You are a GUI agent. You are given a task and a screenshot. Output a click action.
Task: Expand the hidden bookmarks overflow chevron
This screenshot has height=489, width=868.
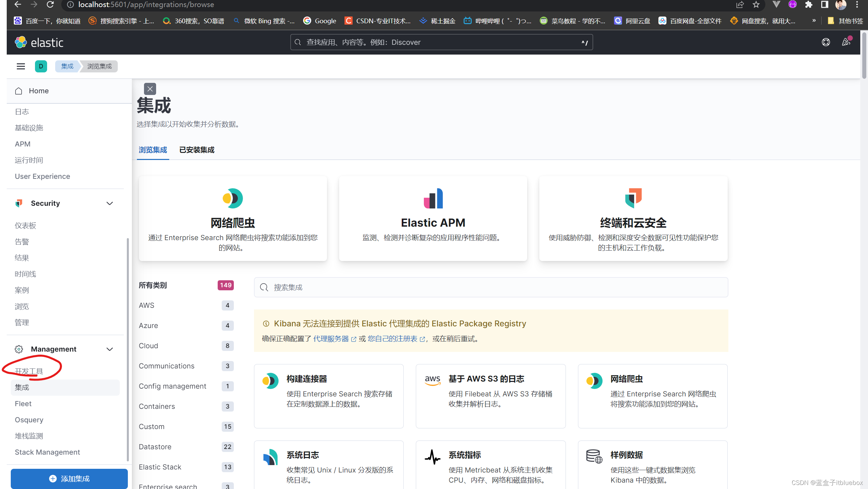click(x=814, y=21)
